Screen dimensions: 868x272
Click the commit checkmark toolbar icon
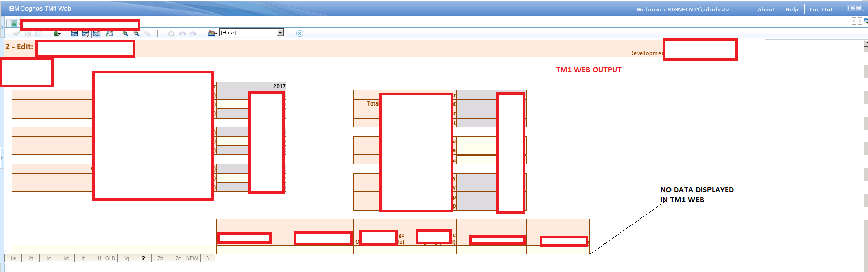click(17, 33)
